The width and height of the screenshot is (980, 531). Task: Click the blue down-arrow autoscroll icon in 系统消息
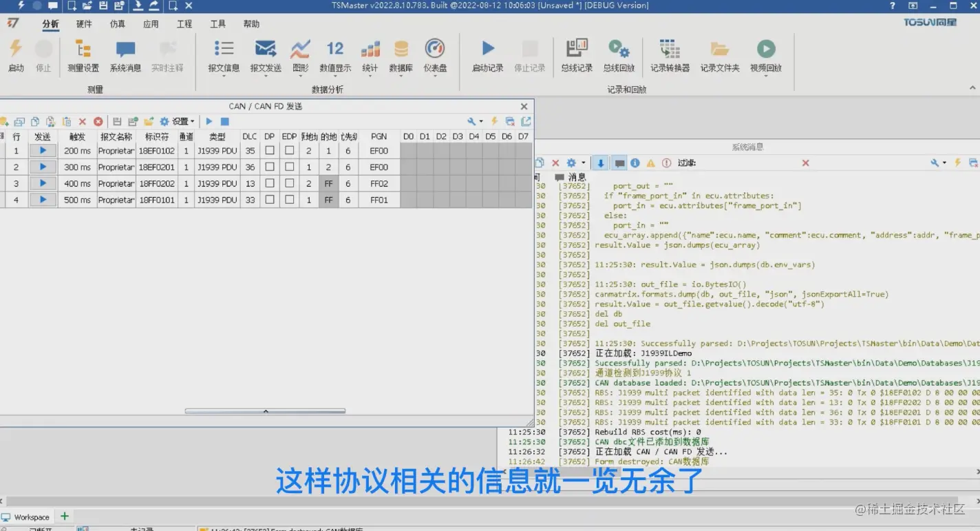pos(601,163)
